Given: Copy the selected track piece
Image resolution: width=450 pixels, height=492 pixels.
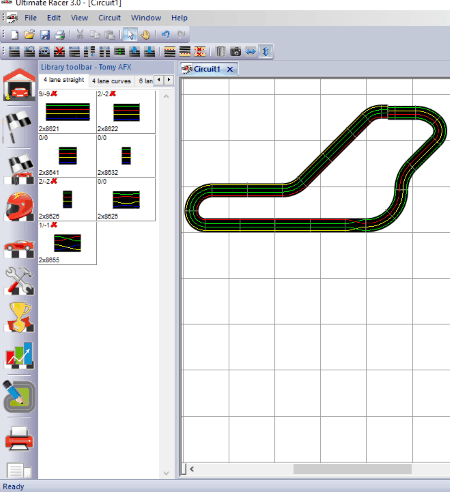Looking at the screenshot, I should pos(95,34).
